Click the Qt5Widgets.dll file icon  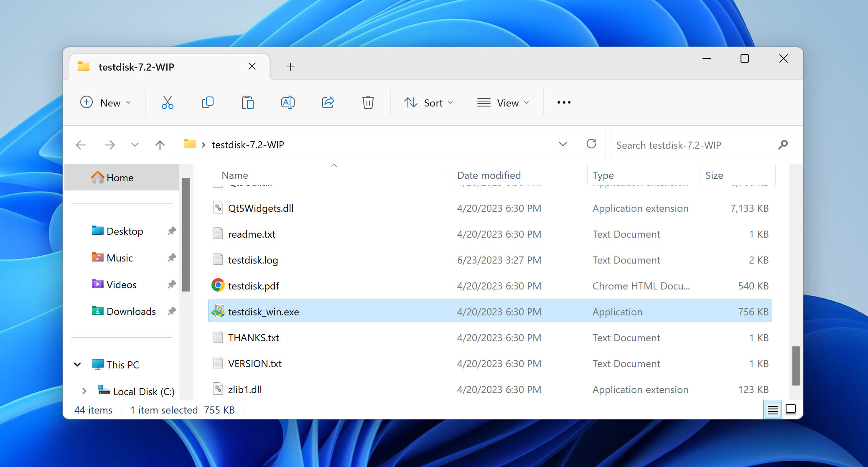(x=218, y=208)
